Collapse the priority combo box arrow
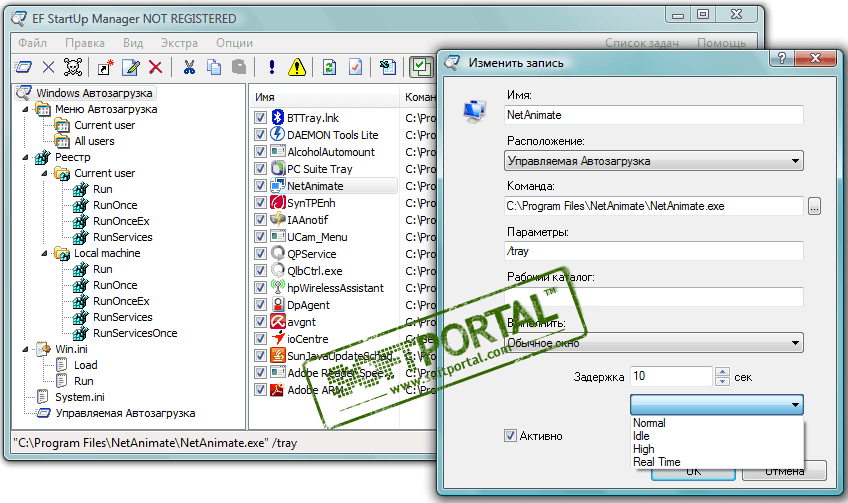 795,405
